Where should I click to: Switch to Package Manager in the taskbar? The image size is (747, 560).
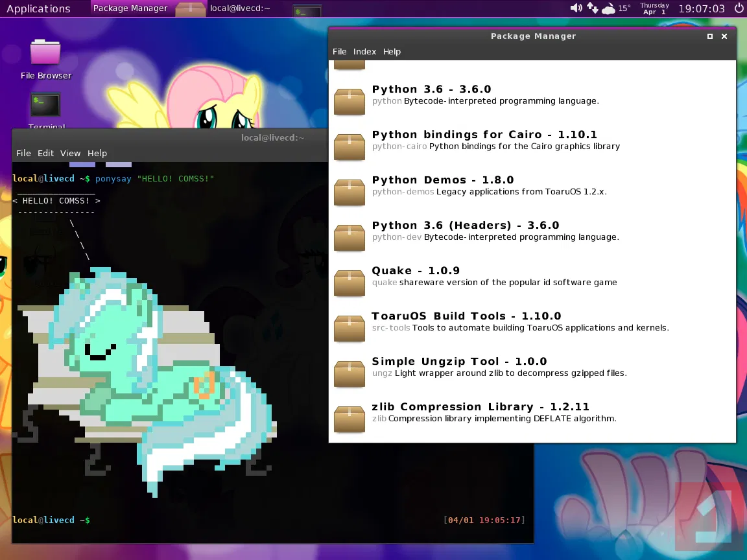pyautogui.click(x=130, y=8)
